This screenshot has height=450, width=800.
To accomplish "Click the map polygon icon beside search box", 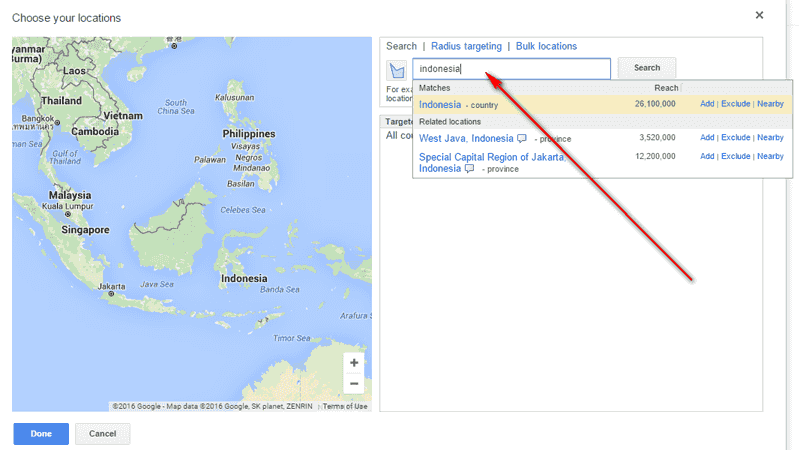I will 397,70.
